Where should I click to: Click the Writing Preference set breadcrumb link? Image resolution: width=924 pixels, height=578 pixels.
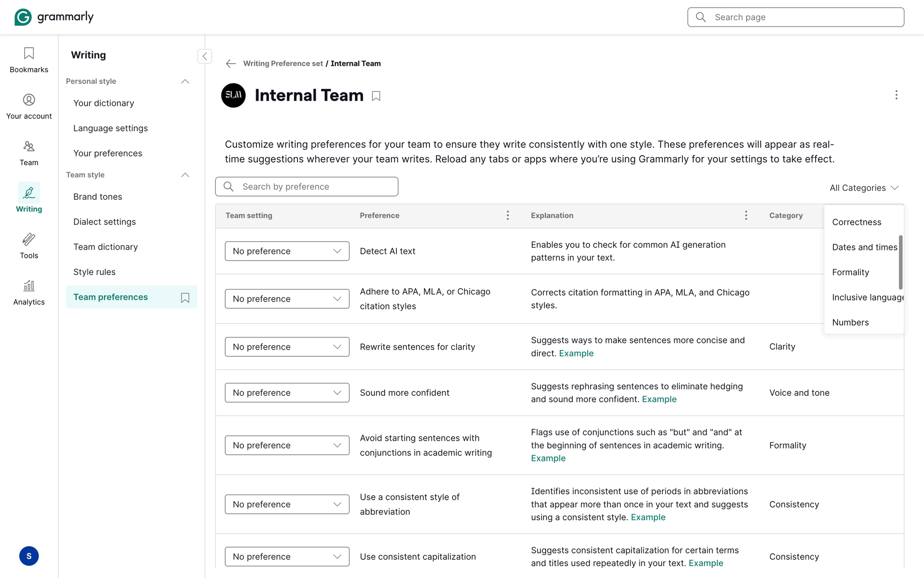(283, 64)
